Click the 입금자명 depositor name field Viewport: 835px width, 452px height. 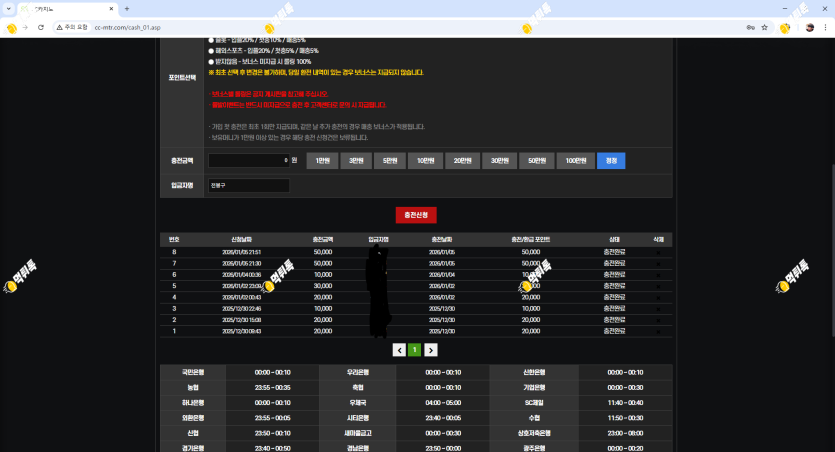tap(248, 185)
